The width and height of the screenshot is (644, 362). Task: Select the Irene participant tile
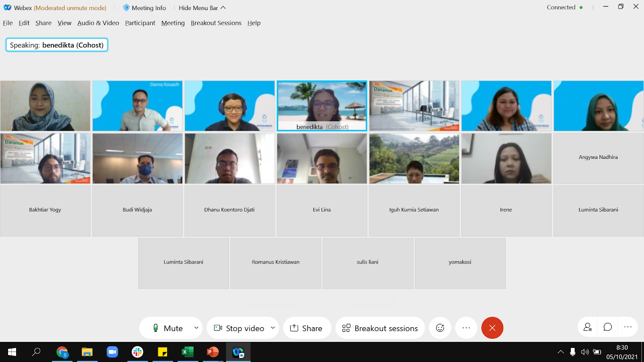pyautogui.click(x=506, y=211)
